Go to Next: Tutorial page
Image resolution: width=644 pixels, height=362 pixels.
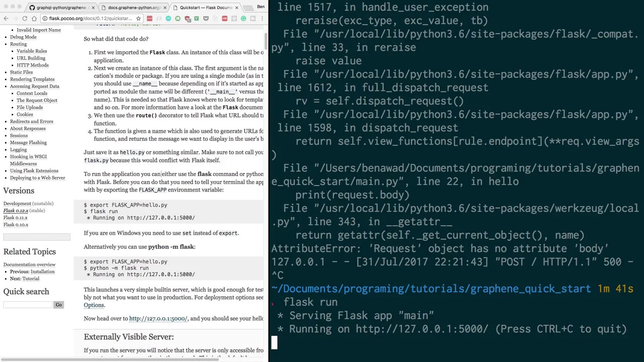[x=31, y=279]
